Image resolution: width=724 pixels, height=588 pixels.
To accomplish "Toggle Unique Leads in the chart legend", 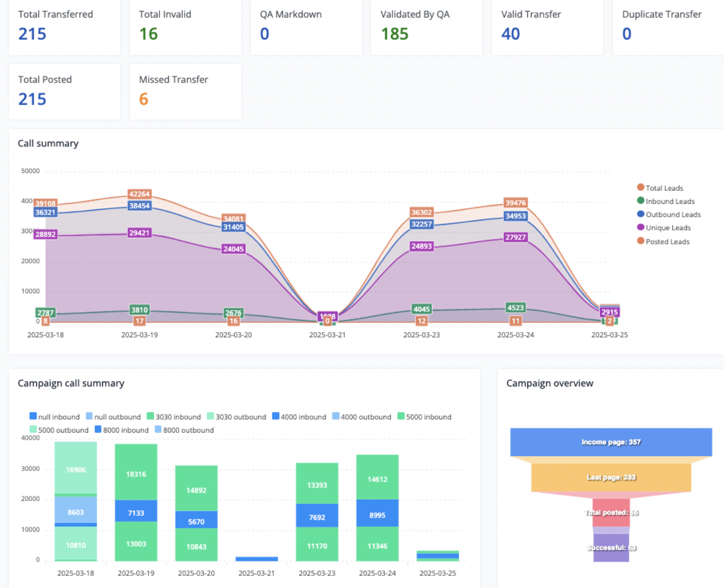I will click(x=664, y=228).
